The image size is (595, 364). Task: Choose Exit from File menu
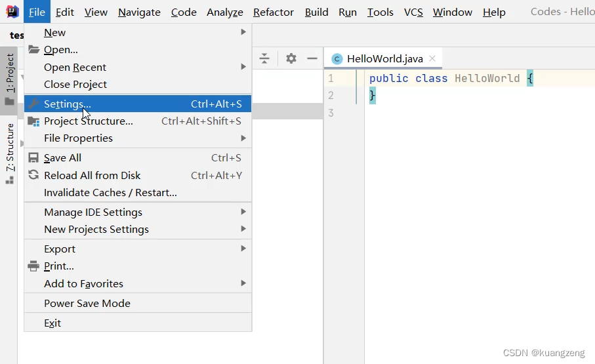138,323
